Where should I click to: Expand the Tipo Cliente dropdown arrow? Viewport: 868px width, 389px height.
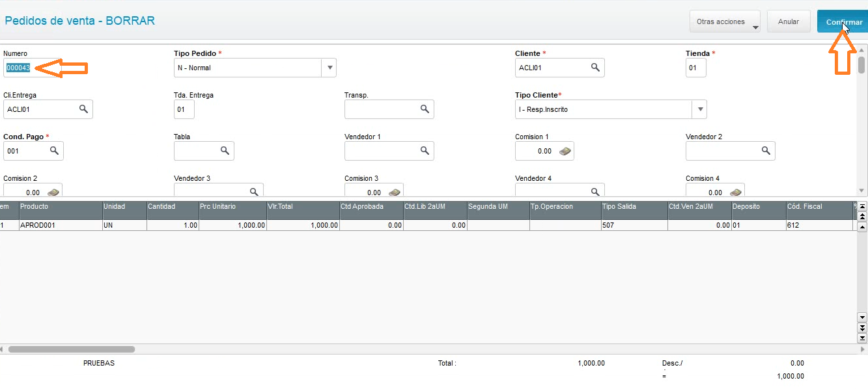coord(700,109)
